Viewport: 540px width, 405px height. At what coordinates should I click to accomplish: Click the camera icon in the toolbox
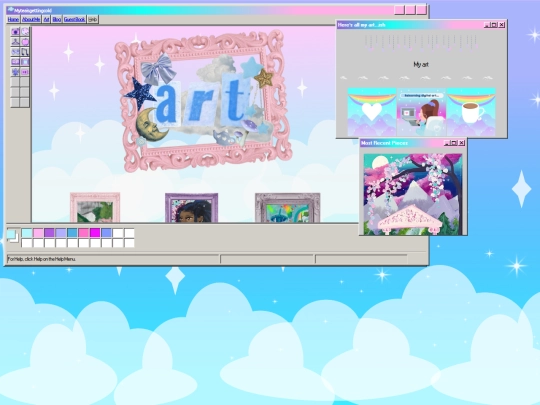tap(15, 32)
